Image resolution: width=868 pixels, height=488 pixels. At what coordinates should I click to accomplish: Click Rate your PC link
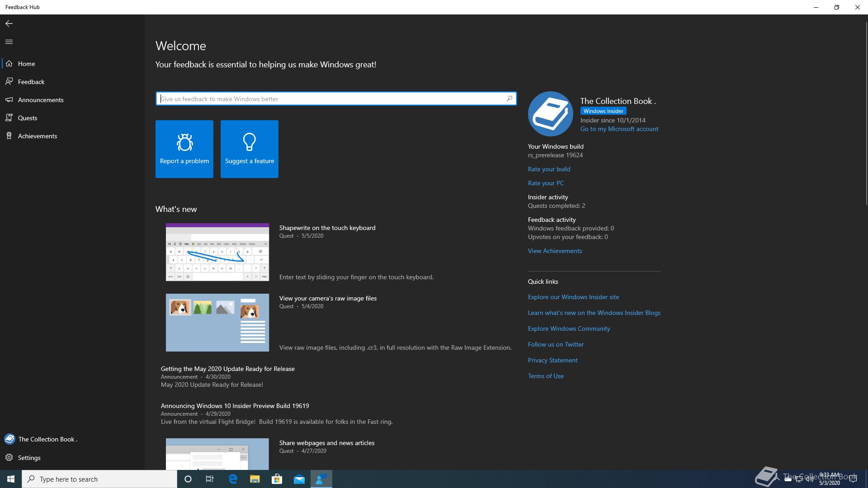pos(546,183)
